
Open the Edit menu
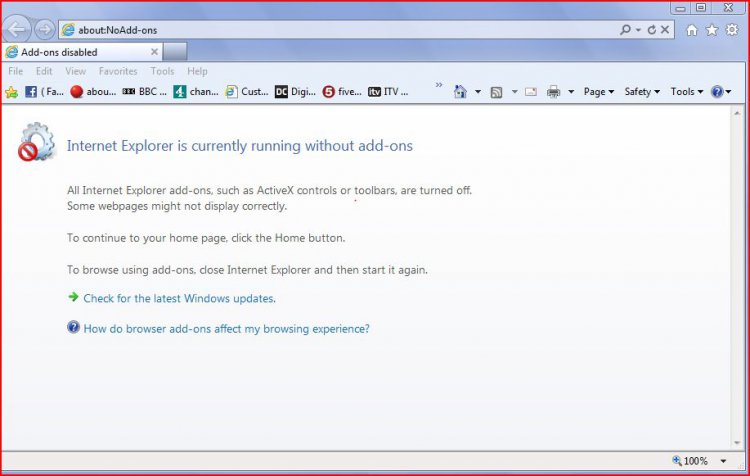pyautogui.click(x=44, y=71)
